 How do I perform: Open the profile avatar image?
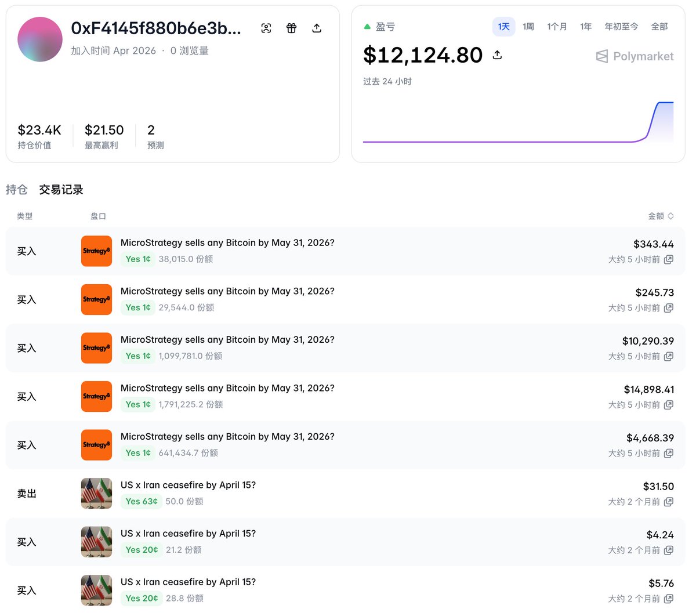[40, 39]
